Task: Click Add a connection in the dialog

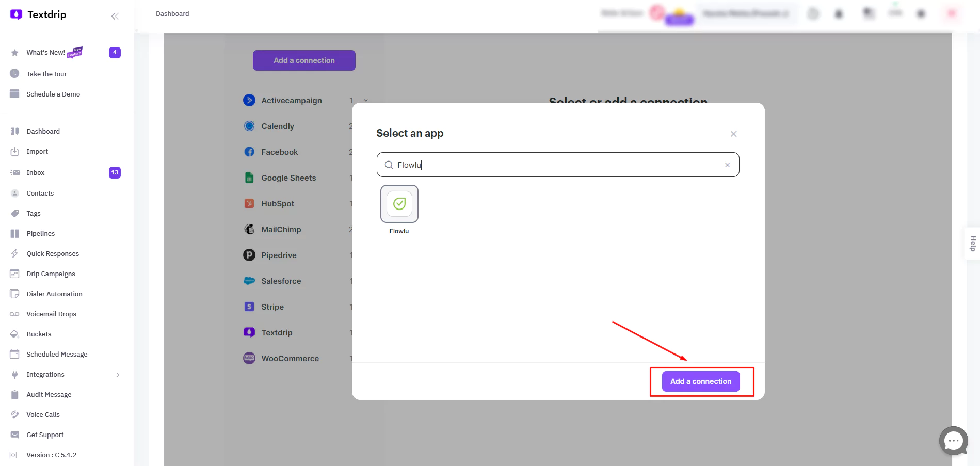Action: [701, 381]
